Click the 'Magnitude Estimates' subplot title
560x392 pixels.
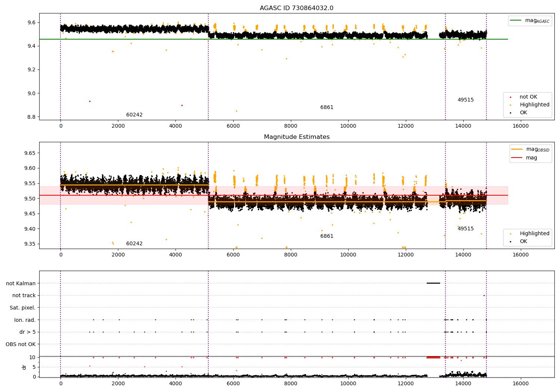pos(296,137)
